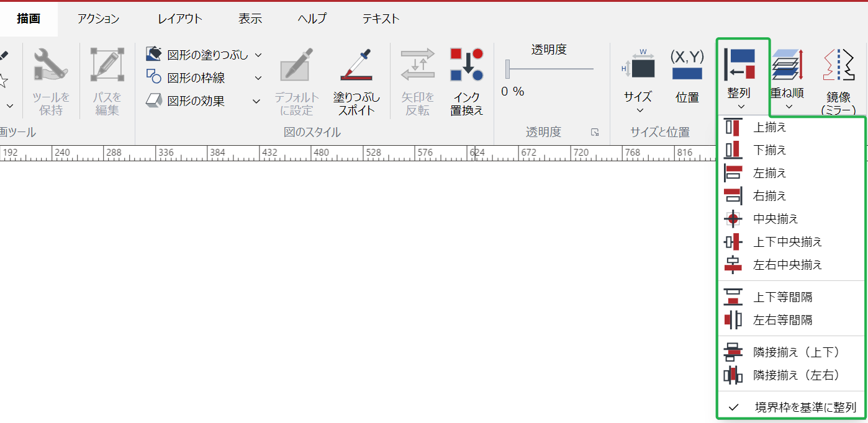Select 上下等間隔 distribution option
Screen dimensions: 868x423
click(791, 297)
